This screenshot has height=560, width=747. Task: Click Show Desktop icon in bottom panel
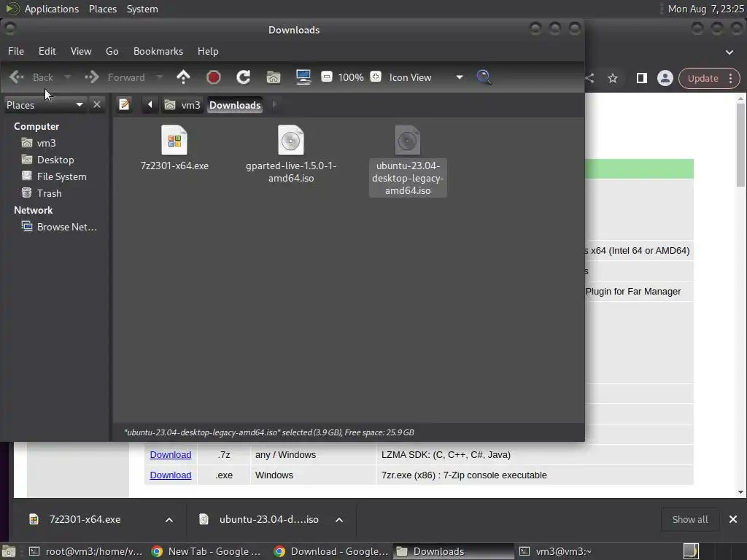click(x=9, y=551)
